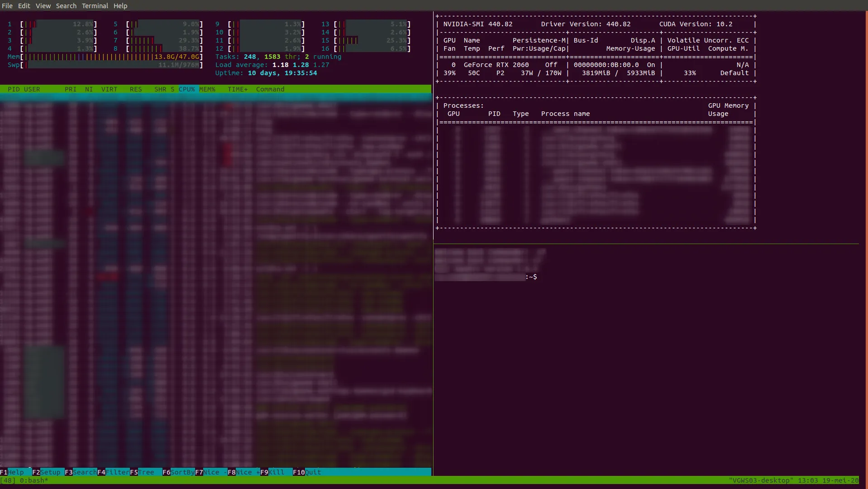Click the CPU 1 meter at 12.8%
The width and height of the screenshot is (868, 489).
pyautogui.click(x=52, y=24)
